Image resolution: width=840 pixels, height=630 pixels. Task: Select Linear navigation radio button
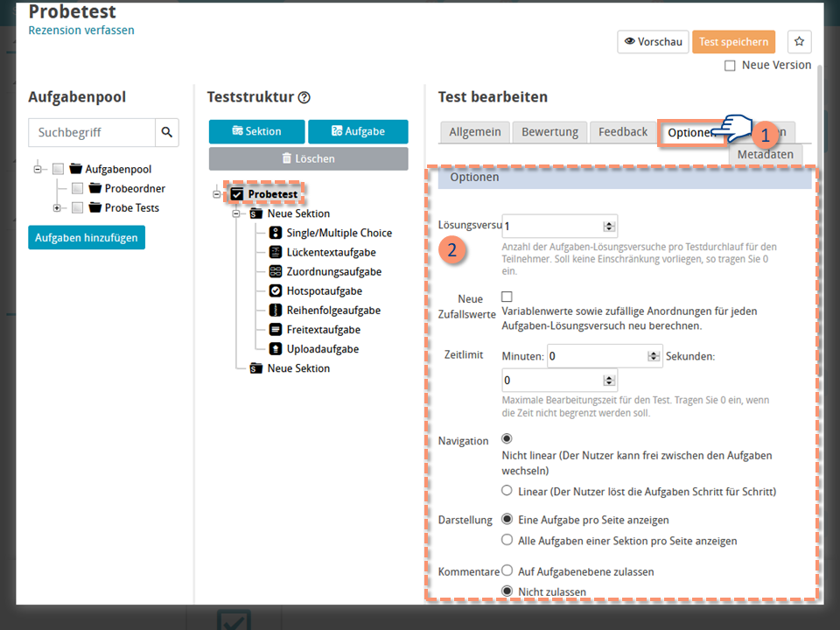507,491
